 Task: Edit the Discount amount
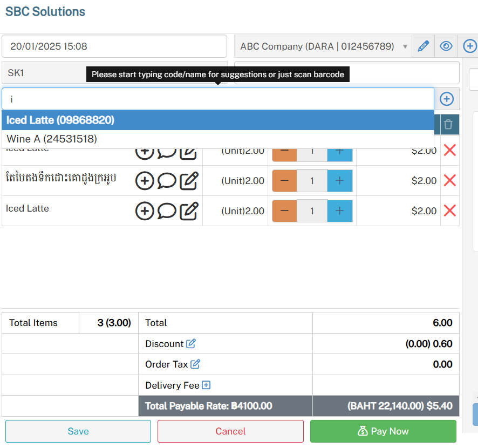point(191,344)
